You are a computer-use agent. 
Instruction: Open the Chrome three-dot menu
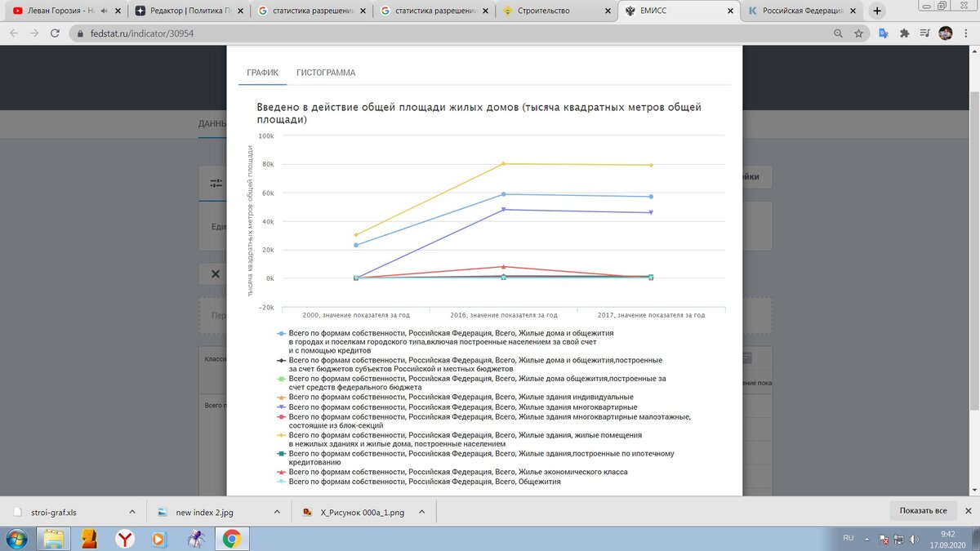tap(966, 34)
